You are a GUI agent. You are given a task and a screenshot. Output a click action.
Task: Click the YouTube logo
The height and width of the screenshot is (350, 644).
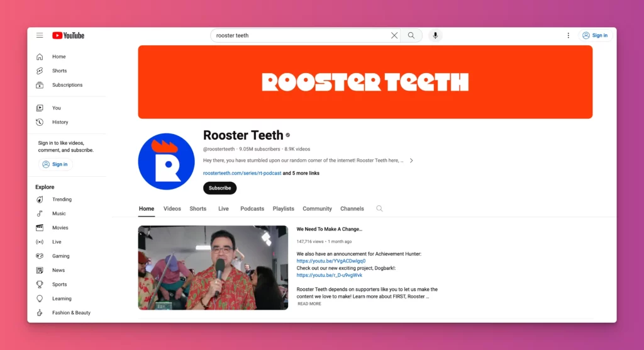coord(68,35)
